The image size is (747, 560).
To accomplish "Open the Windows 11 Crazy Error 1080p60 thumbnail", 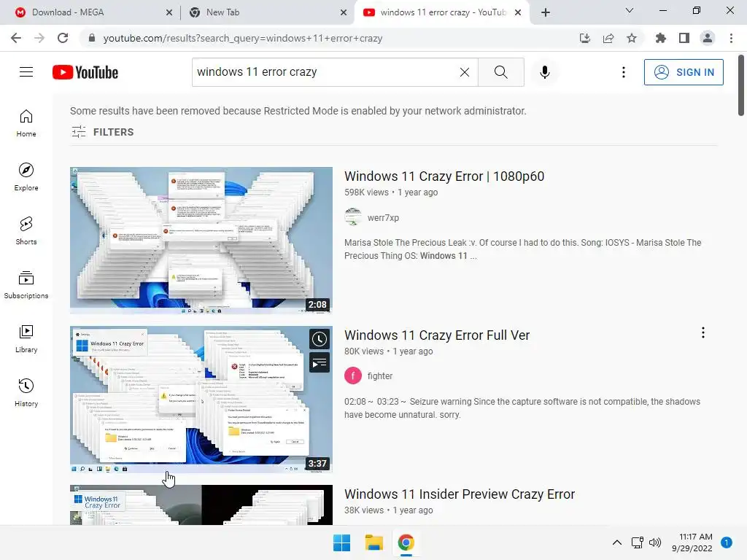I will [201, 240].
